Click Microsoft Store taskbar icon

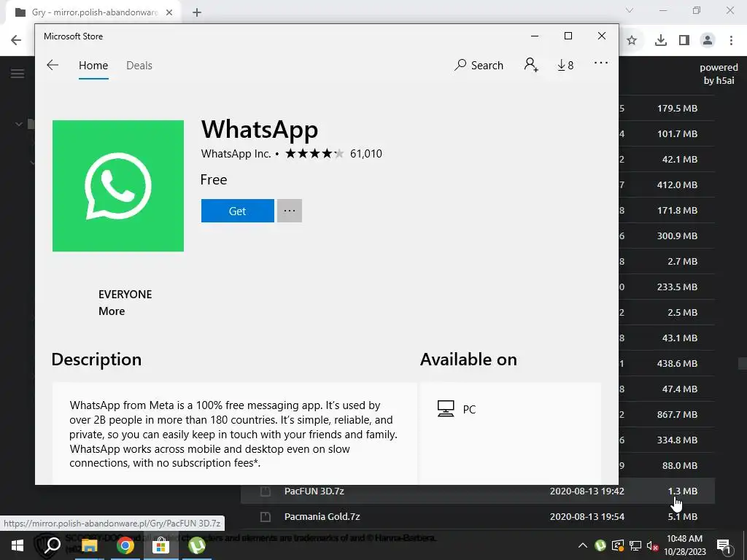click(x=161, y=545)
